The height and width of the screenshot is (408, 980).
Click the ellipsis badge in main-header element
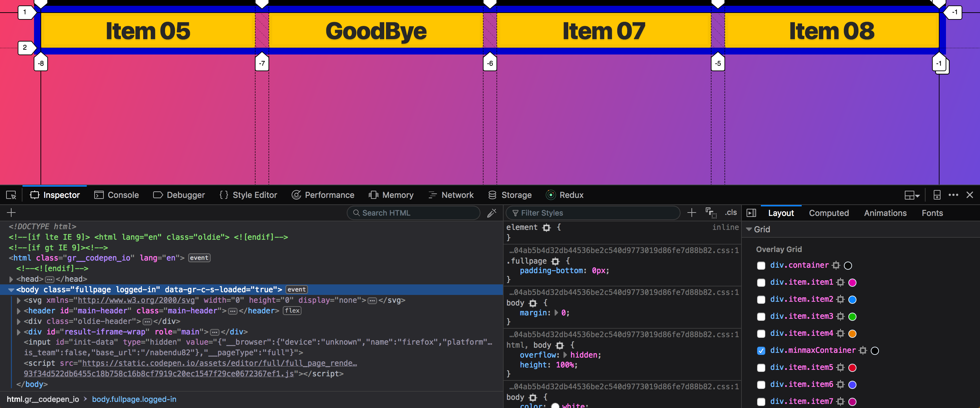(232, 311)
